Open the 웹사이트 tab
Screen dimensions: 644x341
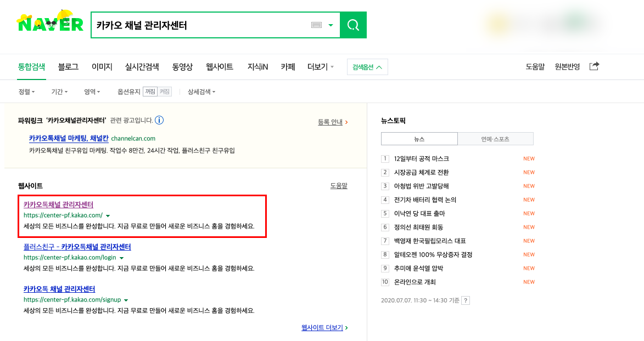pos(219,66)
